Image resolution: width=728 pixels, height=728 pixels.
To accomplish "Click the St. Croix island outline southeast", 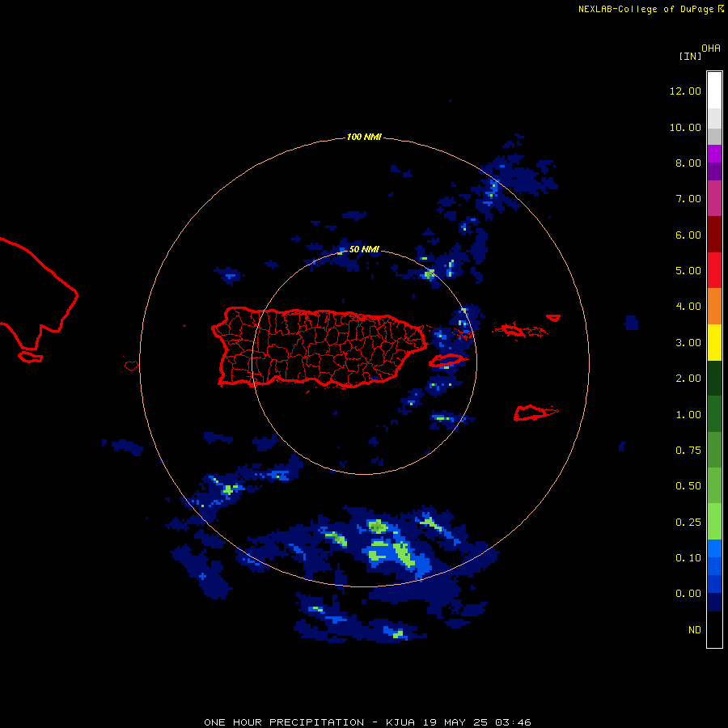I will (536, 413).
